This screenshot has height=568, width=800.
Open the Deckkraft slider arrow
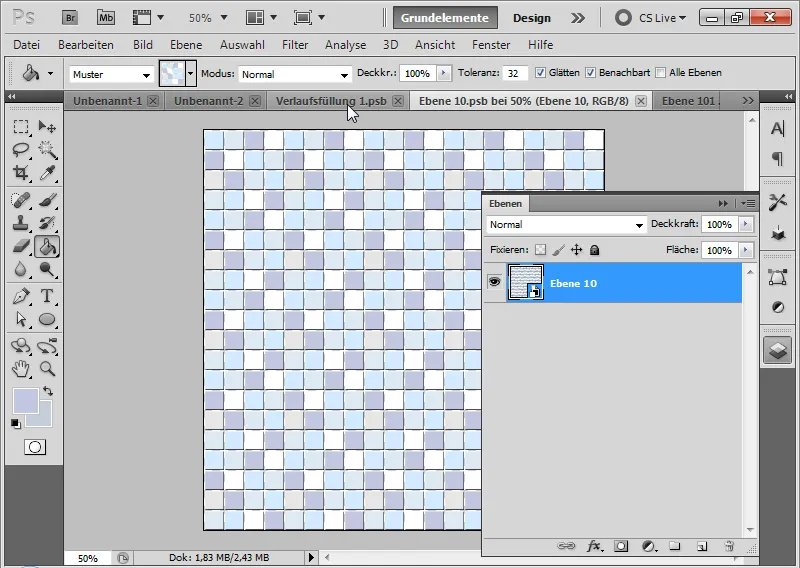(745, 225)
